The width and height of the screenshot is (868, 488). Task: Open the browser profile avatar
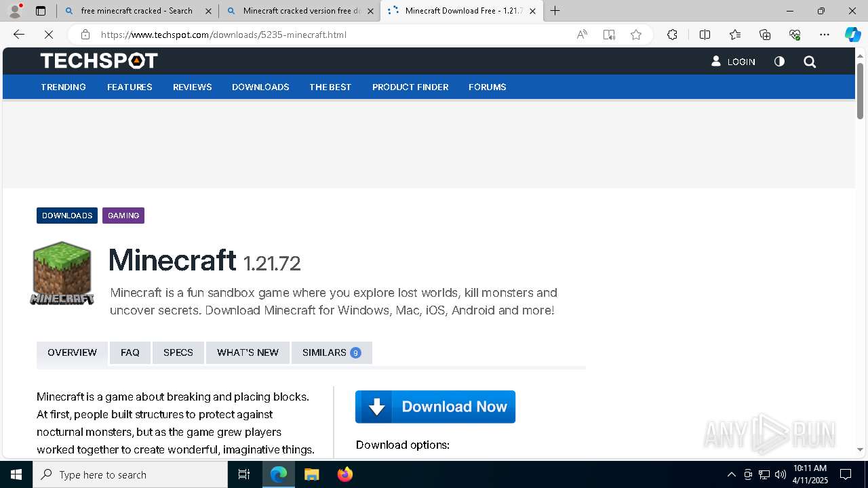(x=14, y=11)
